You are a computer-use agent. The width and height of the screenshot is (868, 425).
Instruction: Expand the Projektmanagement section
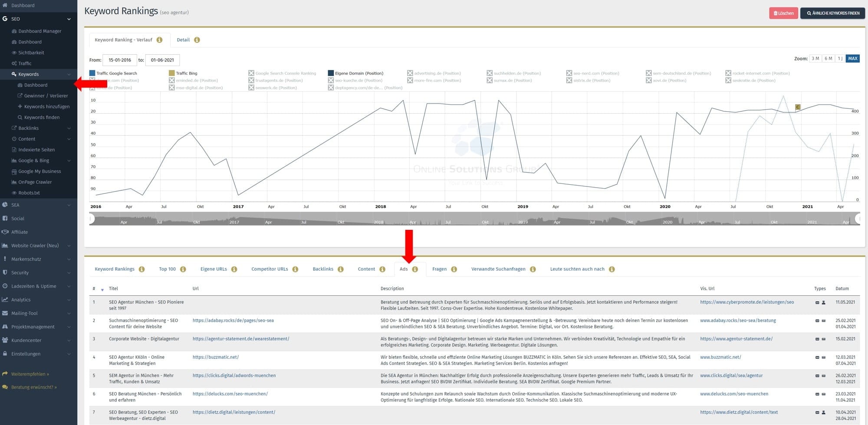pos(69,327)
